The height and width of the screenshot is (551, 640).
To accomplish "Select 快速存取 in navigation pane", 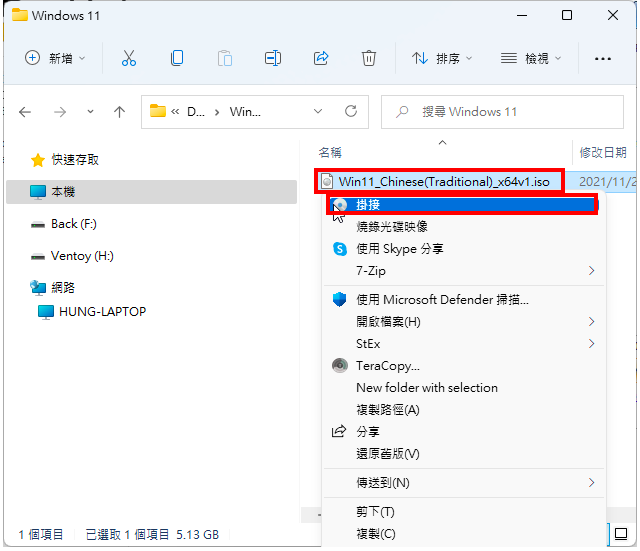I will pos(151,160).
